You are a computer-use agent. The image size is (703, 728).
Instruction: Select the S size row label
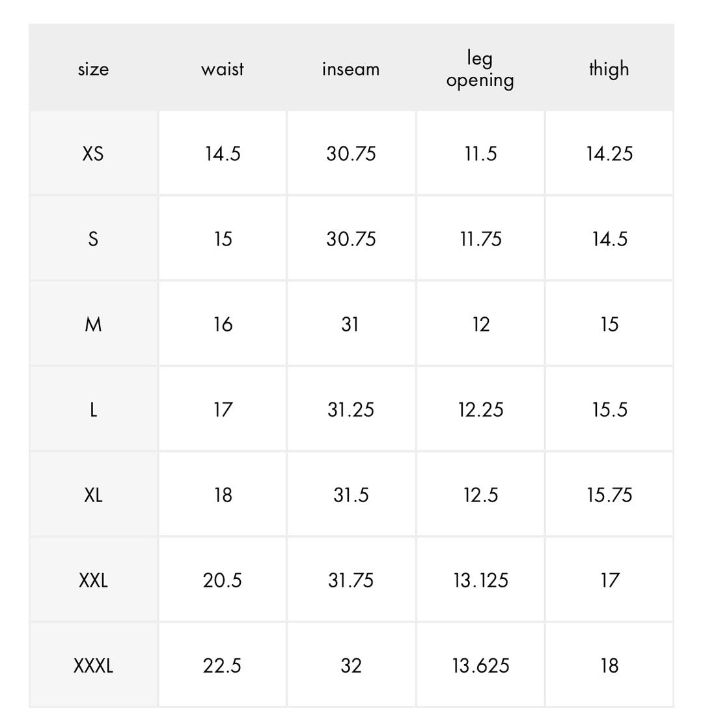[x=93, y=239]
